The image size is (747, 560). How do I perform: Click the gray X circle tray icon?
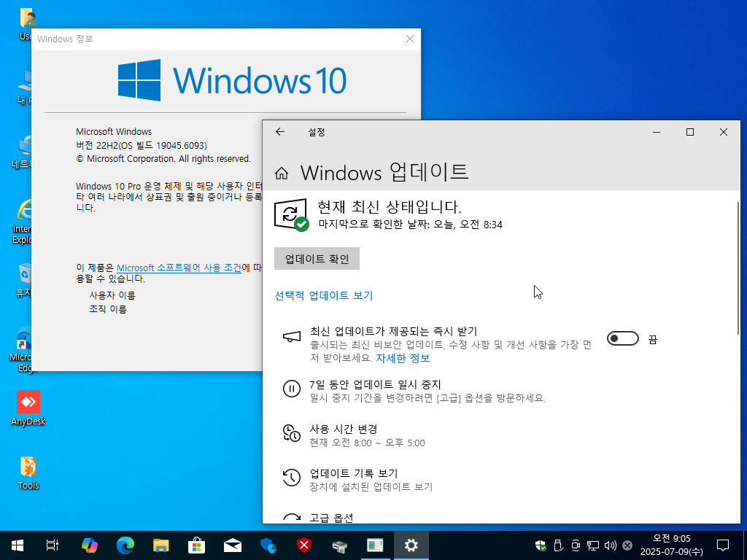point(627,545)
